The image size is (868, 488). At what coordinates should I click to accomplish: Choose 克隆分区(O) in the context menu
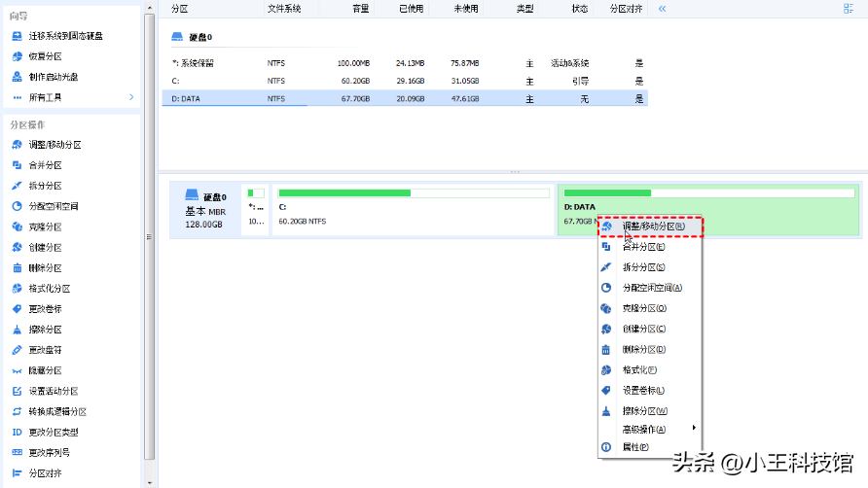[x=650, y=308]
